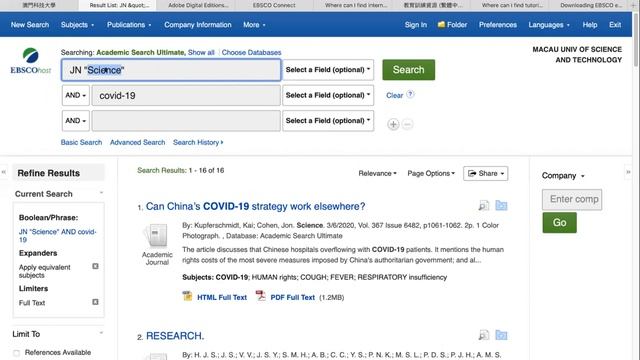The image size is (640, 360).
Task: Change the AND operator before covid-19
Action: [76, 95]
